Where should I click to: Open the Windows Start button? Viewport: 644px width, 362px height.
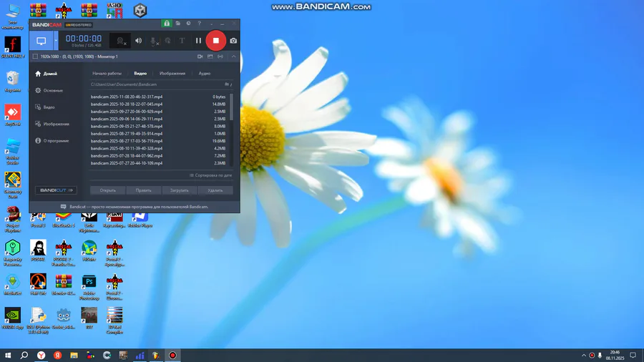pos(8,356)
